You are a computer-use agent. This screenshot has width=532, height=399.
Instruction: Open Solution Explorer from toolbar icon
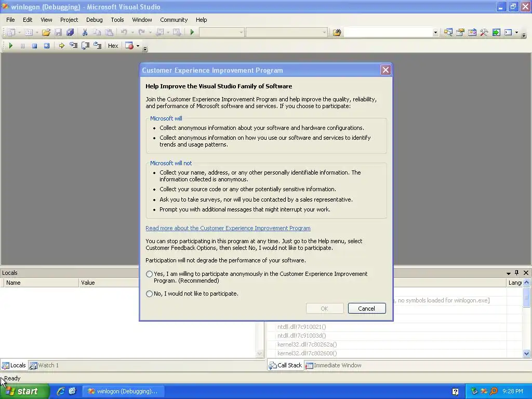(448, 33)
